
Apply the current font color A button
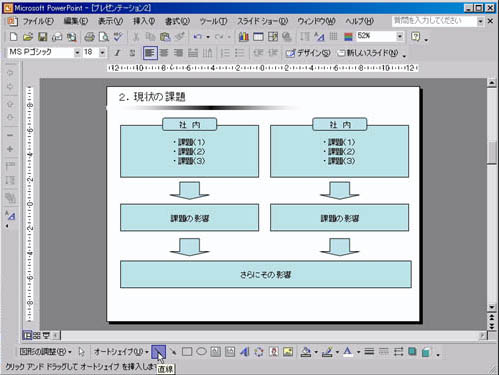pos(348,352)
